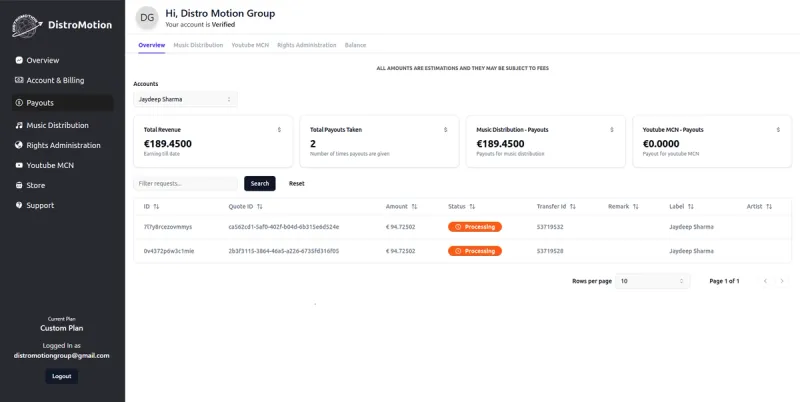Click the Logout button
This screenshot has width=800, height=402.
coord(62,376)
